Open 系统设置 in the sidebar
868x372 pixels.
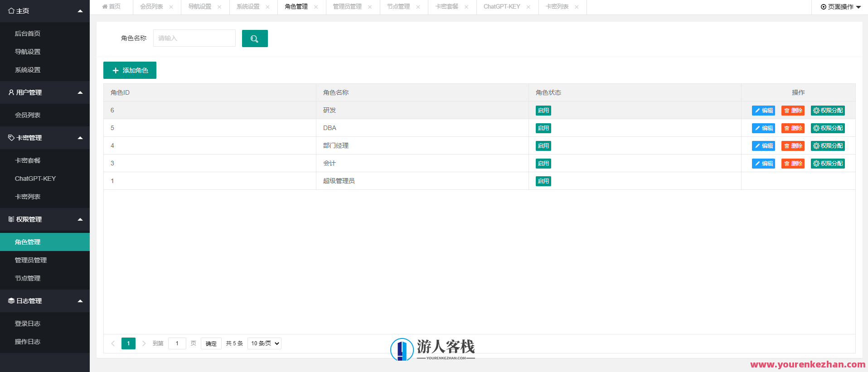[45, 70]
